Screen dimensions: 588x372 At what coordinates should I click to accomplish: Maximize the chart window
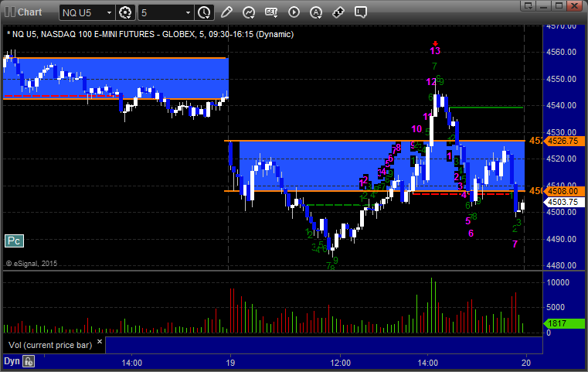(x=559, y=5)
